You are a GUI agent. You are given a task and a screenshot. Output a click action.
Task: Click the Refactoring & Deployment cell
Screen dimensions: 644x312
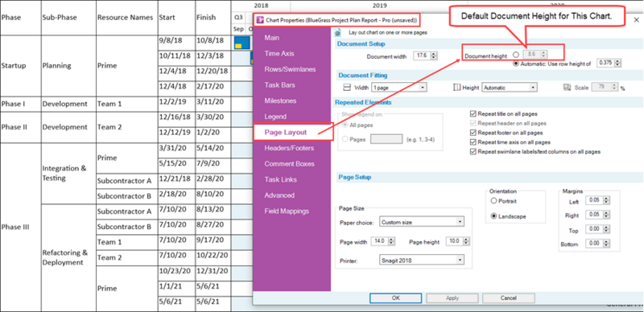(68, 258)
